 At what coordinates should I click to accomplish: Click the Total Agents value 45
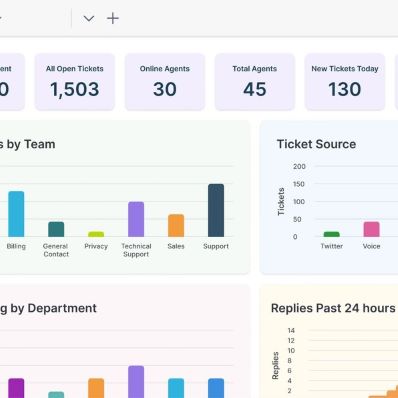tap(255, 89)
